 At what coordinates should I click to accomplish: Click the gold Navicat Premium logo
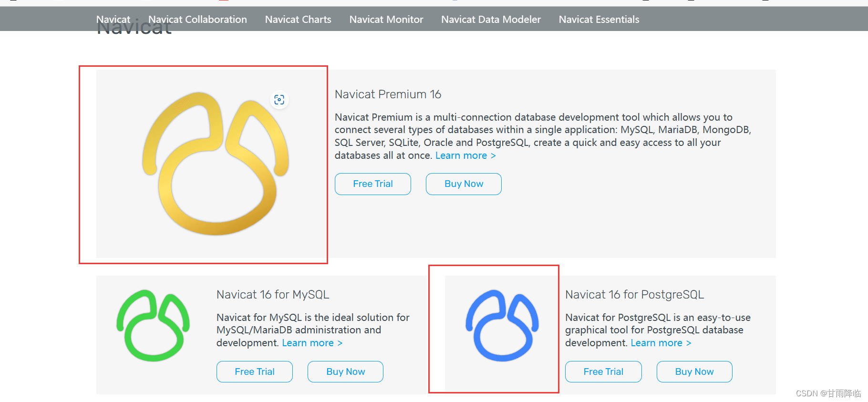point(216,164)
